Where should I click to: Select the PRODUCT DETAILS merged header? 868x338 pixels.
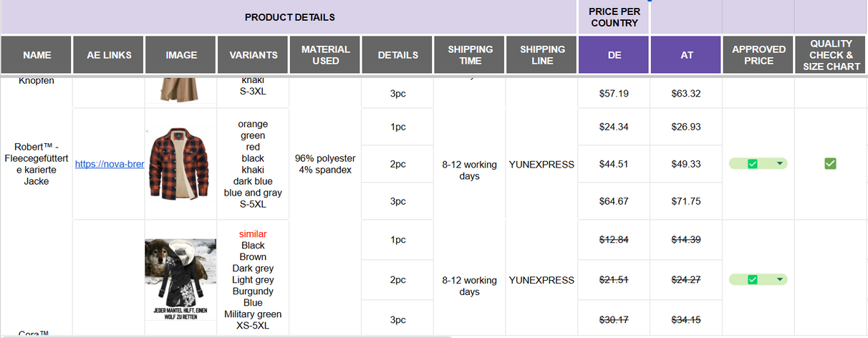click(x=289, y=17)
